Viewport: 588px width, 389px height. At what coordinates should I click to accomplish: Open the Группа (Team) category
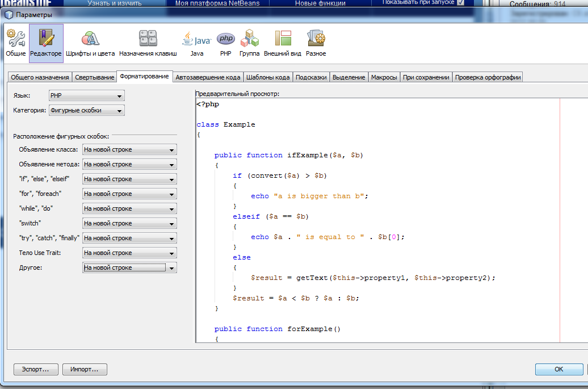(x=249, y=43)
